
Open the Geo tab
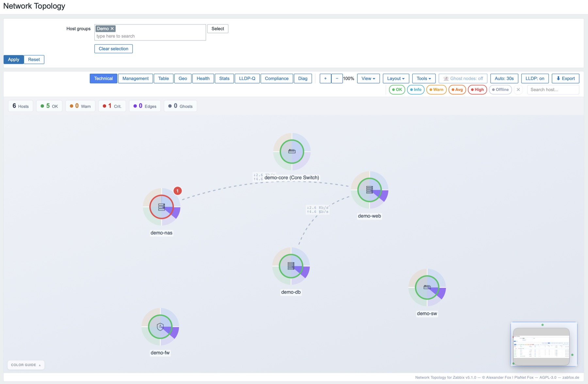183,79
